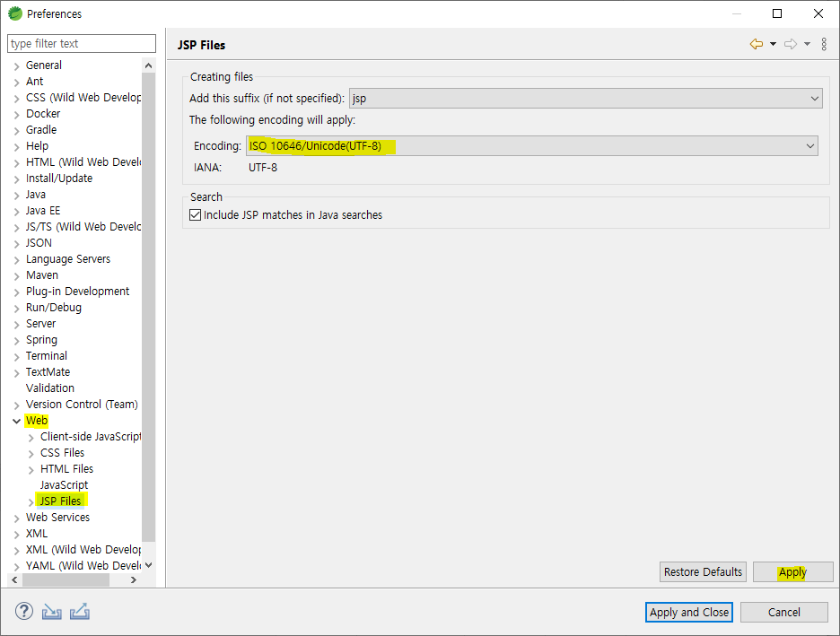Select the Help preferences item

pyautogui.click(x=37, y=145)
